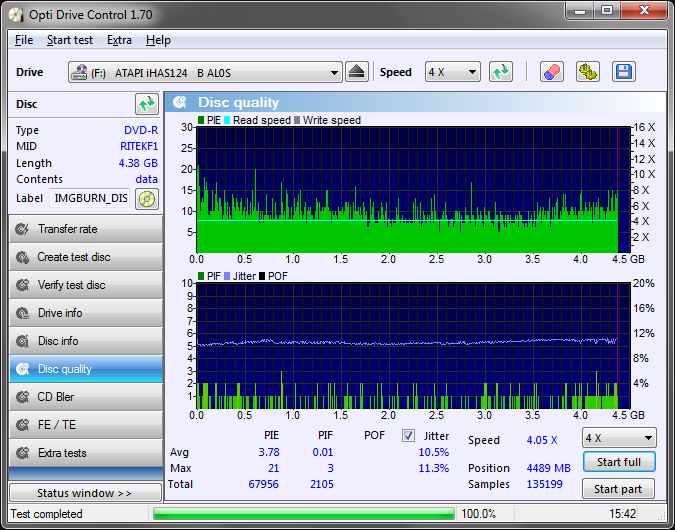The width and height of the screenshot is (675, 530).
Task: Refresh disc info with green arrows icon
Action: [147, 104]
